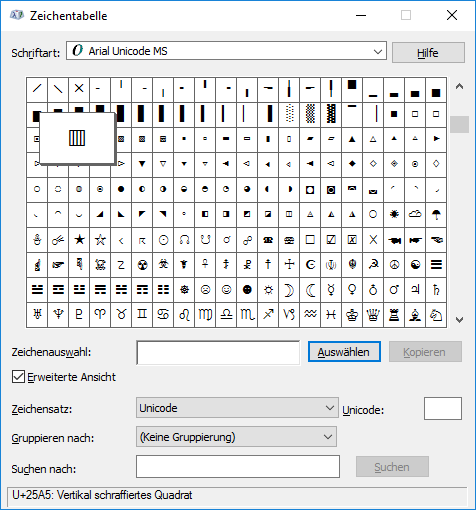The height and width of the screenshot is (510, 476).
Task: Select the medium shade block character
Action: pos(310,114)
